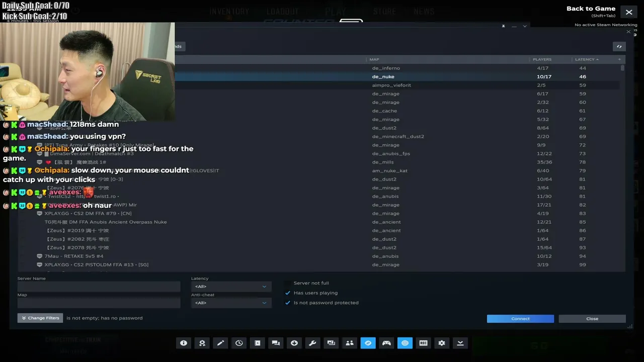Uncheck 'Has users playing' filter

click(288, 293)
